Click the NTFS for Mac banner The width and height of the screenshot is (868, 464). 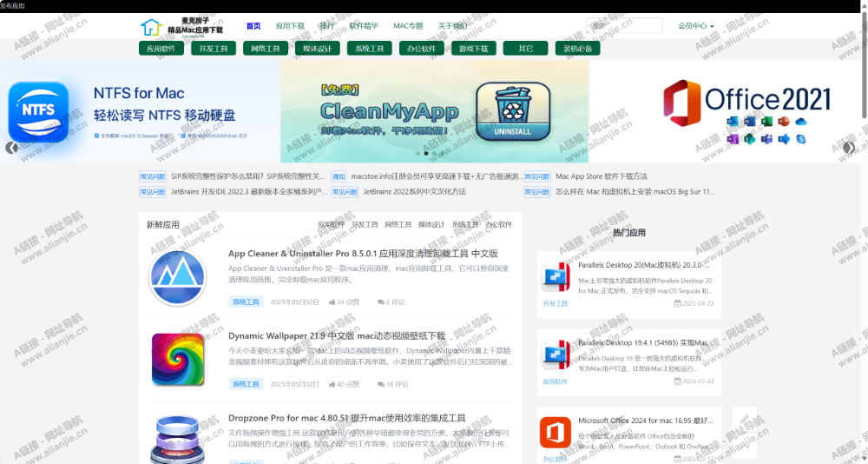140,111
